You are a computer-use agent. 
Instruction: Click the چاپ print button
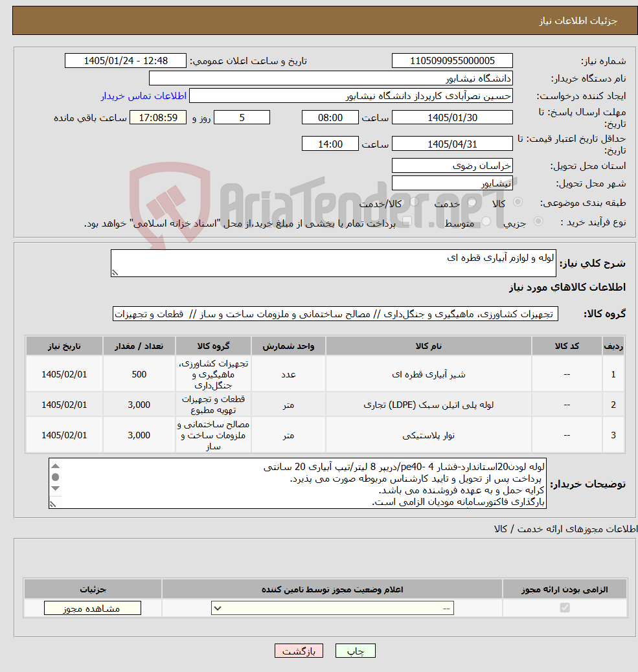tap(355, 651)
